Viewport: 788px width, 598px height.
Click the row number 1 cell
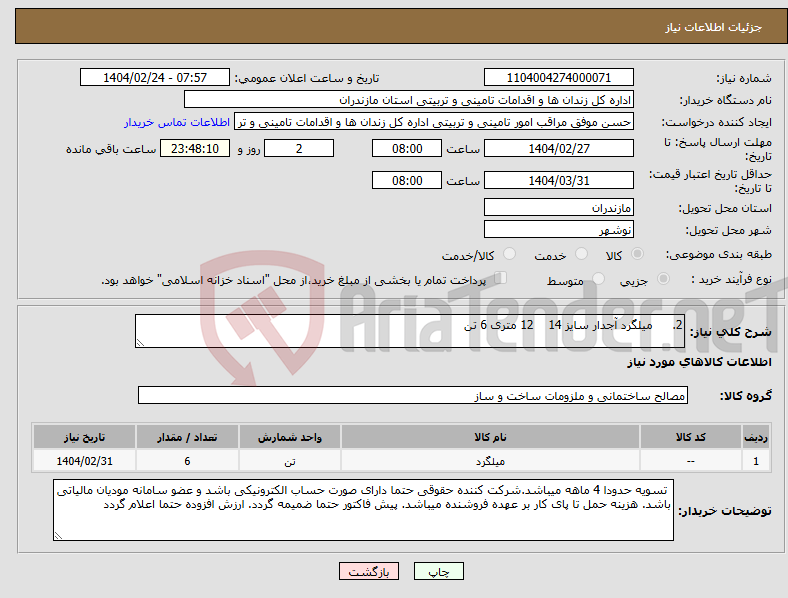point(756,461)
